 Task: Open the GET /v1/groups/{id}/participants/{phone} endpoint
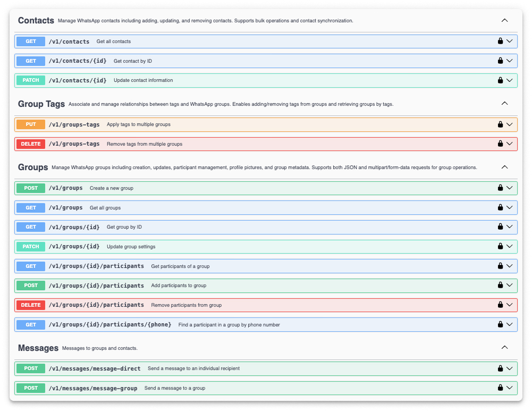point(213,324)
